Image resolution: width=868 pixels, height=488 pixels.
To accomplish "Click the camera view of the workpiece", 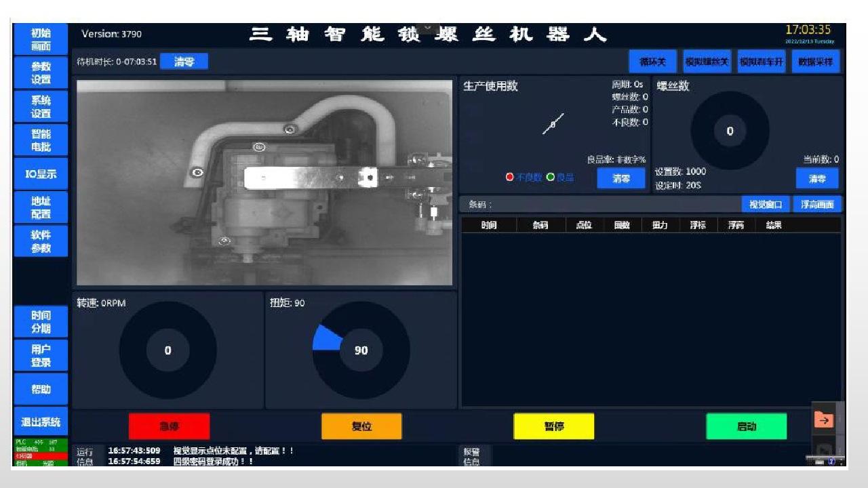I will tap(264, 183).
